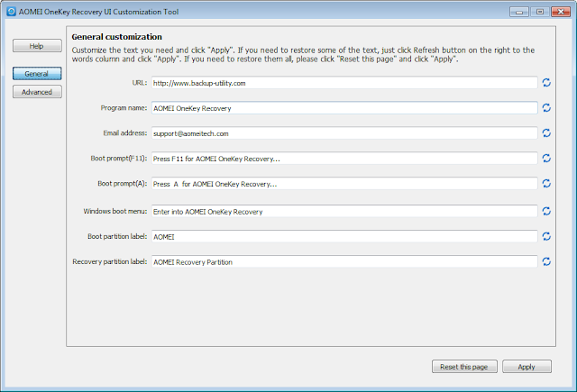This screenshot has width=577, height=392.
Task: Close the AOMEI customization tool window
Action: (561, 12)
